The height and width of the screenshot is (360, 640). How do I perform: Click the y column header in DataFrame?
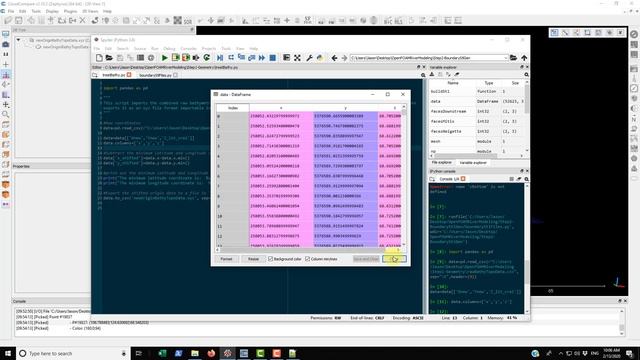coord(345,108)
